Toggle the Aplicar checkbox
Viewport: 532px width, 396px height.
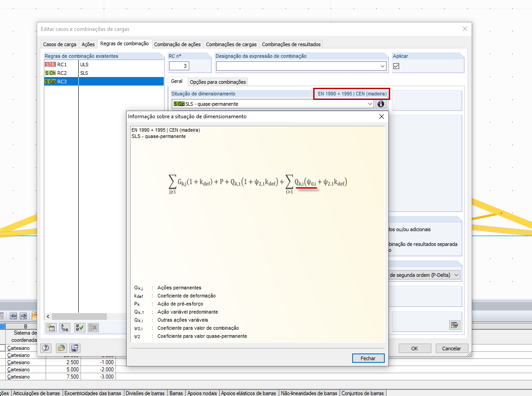396,66
